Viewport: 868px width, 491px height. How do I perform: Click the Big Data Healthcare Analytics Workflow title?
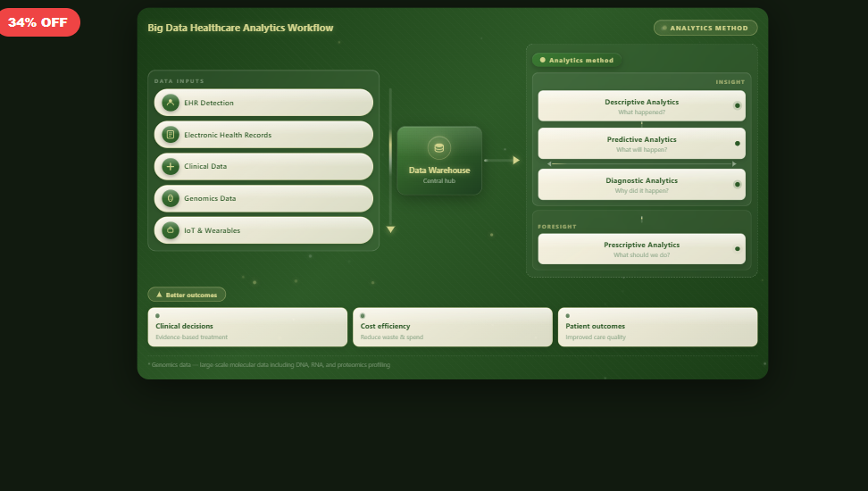(240, 28)
